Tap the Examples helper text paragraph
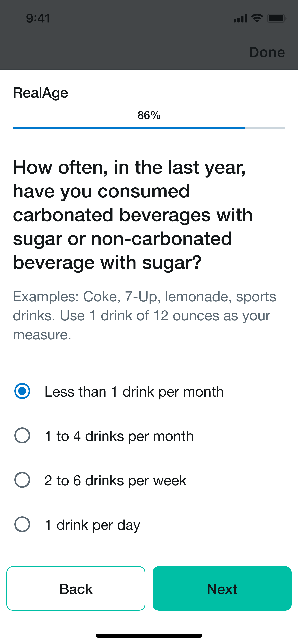Viewport: 298px width, 644px height. 144,315
